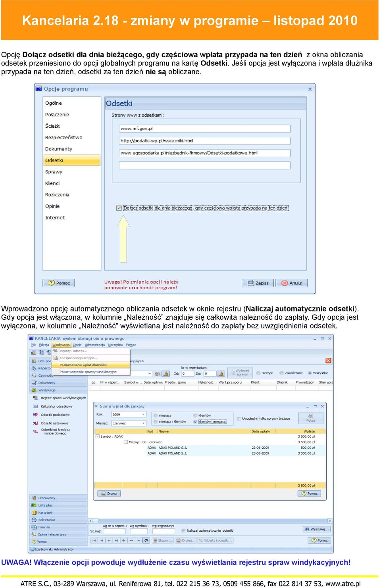Click the minus (delete record) navigator button
The height and width of the screenshot is (588, 381).
click(x=131, y=540)
